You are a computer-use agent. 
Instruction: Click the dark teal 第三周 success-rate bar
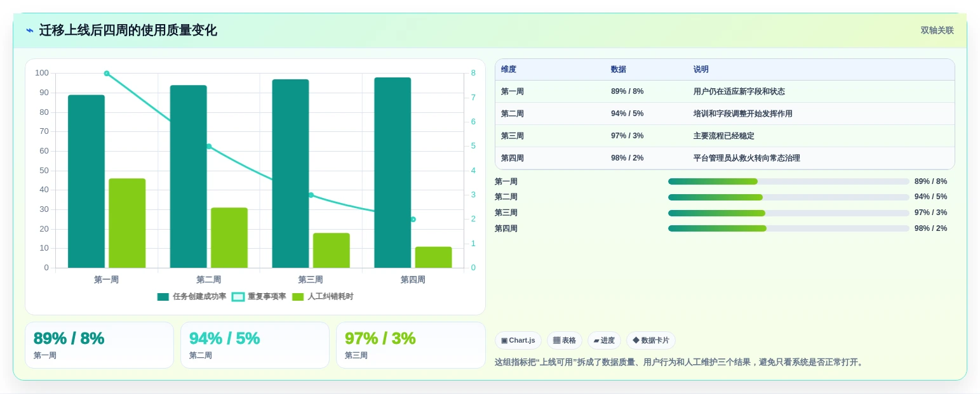point(291,174)
